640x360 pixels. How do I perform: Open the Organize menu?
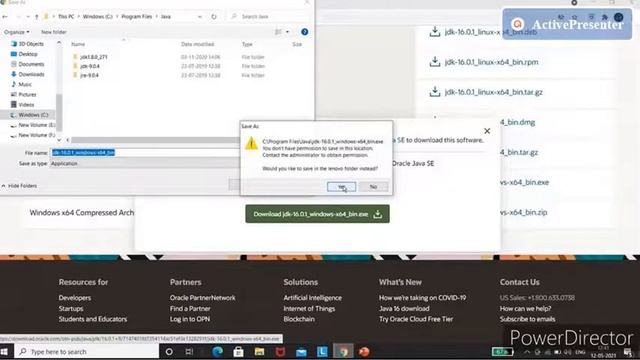tap(16, 32)
